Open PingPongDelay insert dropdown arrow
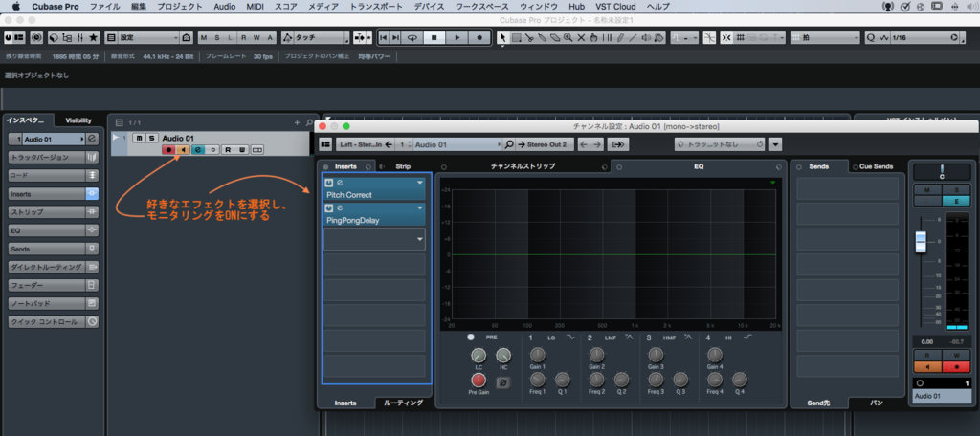 [420, 208]
